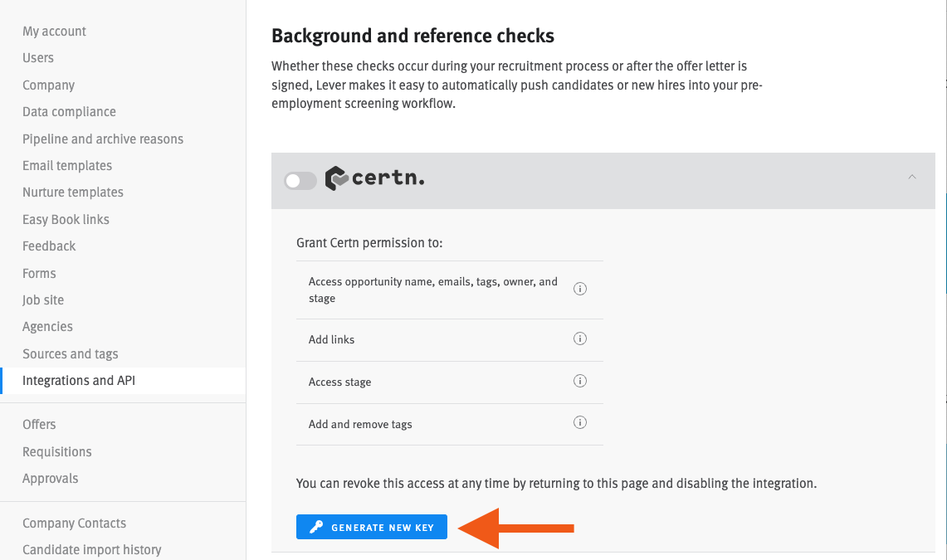Open Forms settings
The width and height of the screenshot is (947, 560).
click(39, 273)
